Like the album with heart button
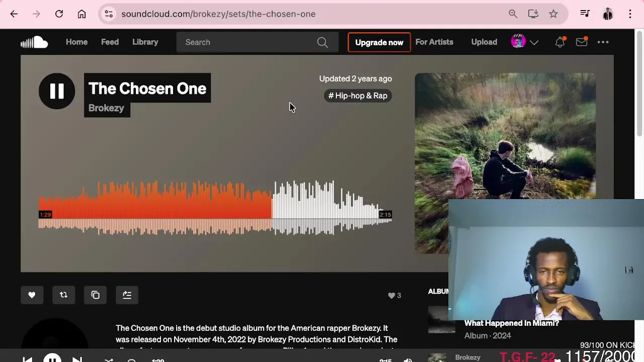Screen dimensions: 644x362 click(x=32, y=295)
